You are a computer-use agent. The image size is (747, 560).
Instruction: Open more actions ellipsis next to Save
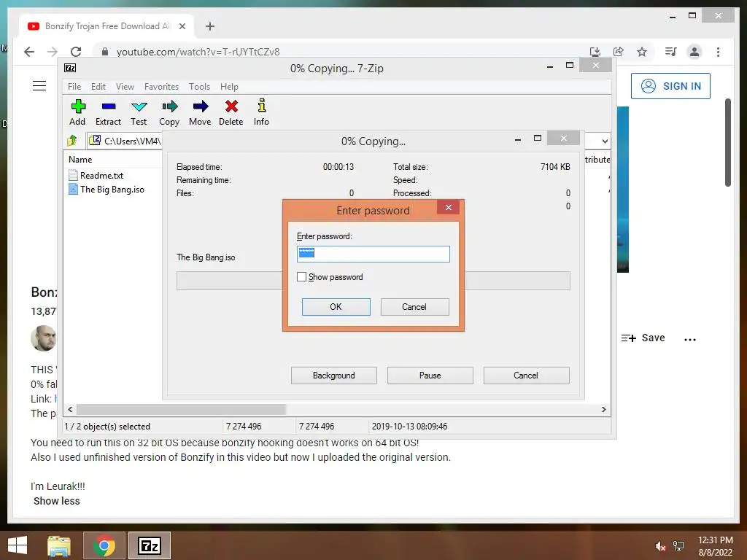690,339
